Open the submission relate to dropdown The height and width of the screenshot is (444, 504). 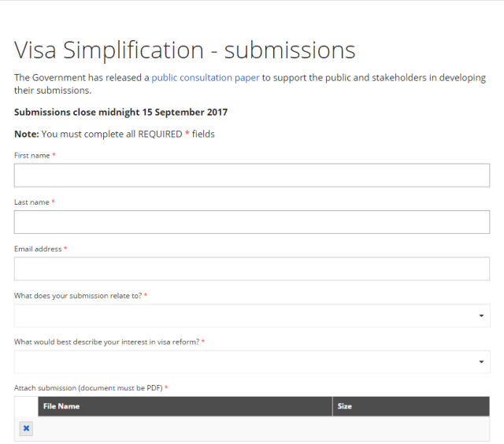(244, 316)
